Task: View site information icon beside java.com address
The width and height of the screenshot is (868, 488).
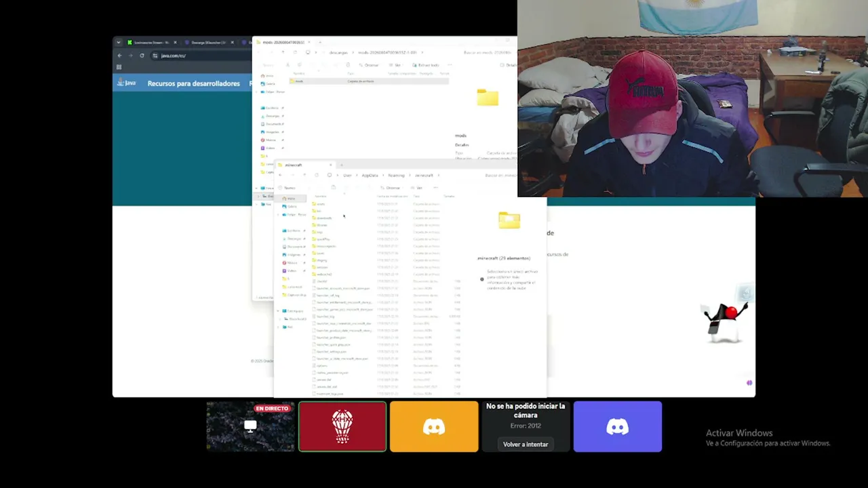Action: (155, 56)
